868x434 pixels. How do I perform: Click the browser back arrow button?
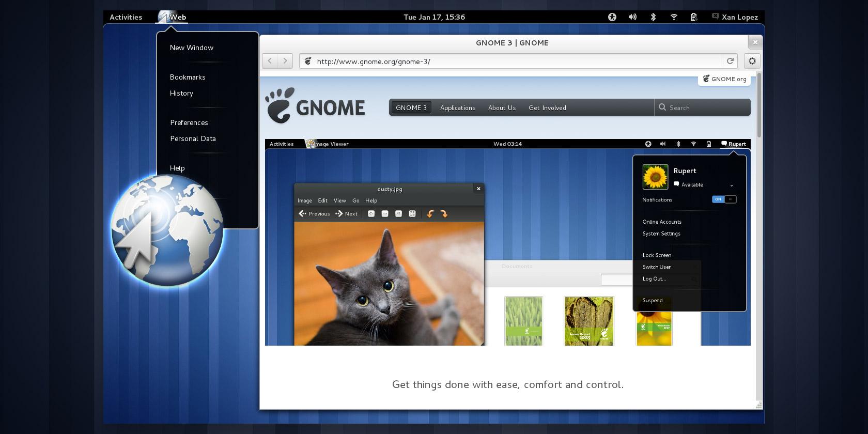pos(270,61)
